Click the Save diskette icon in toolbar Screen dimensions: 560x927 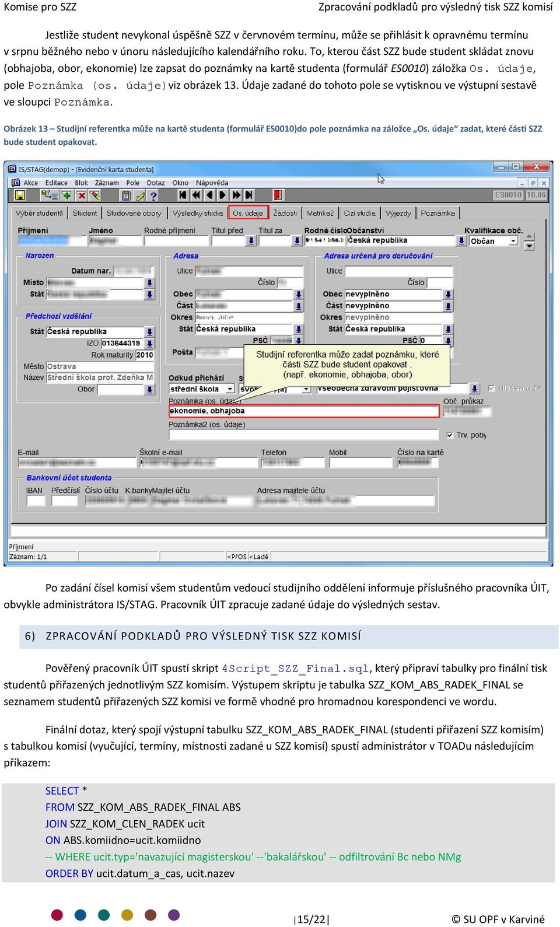[20, 195]
